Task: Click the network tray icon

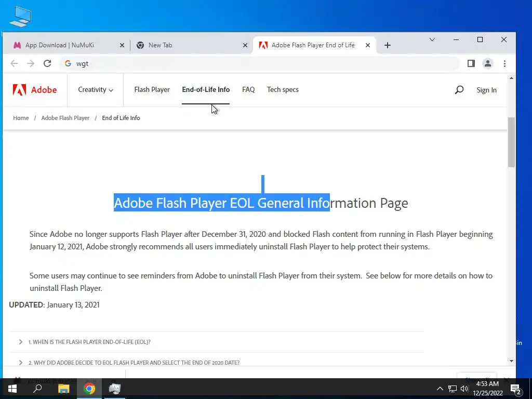Action: (453, 389)
